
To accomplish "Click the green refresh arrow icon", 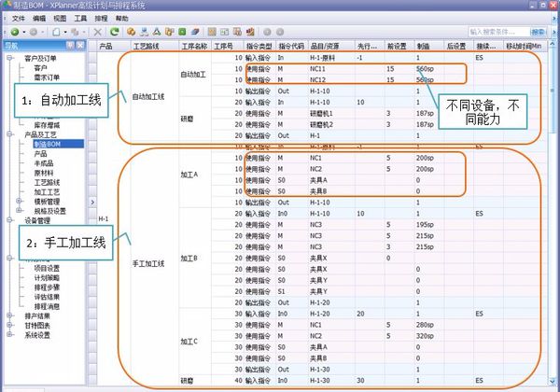I will click(115, 32).
